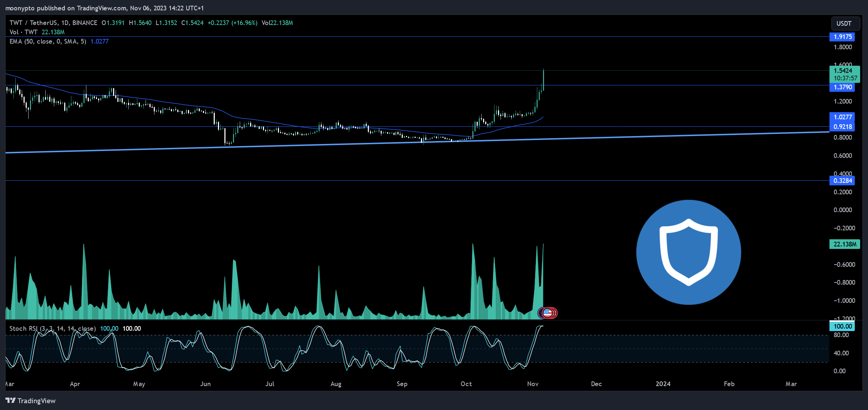Click the 1.9175 price line label

click(842, 37)
